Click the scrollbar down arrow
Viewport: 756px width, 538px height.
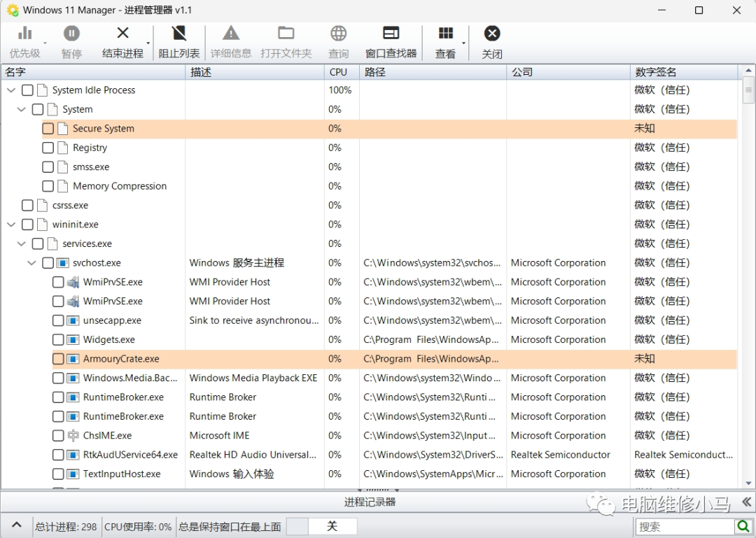748,483
